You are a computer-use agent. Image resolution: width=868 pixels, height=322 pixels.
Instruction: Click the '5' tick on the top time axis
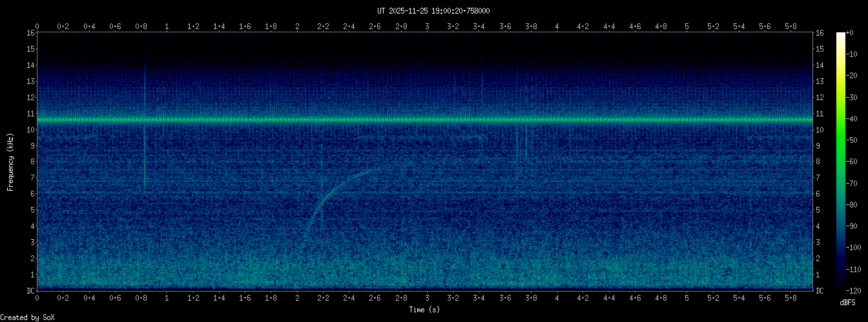(x=687, y=27)
